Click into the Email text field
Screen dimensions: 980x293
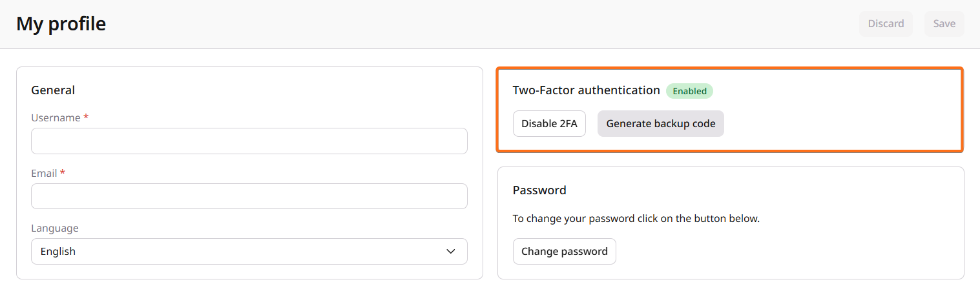coord(249,196)
